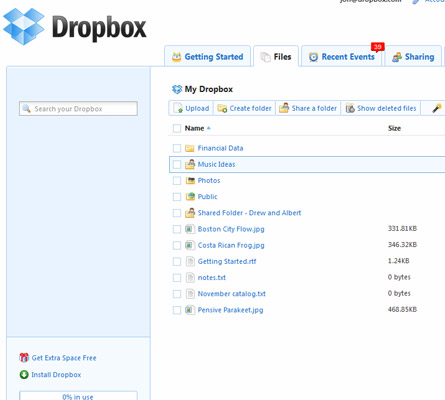Click the Music Ideas shared folder icon
This screenshot has height=400, width=445.
point(190,164)
